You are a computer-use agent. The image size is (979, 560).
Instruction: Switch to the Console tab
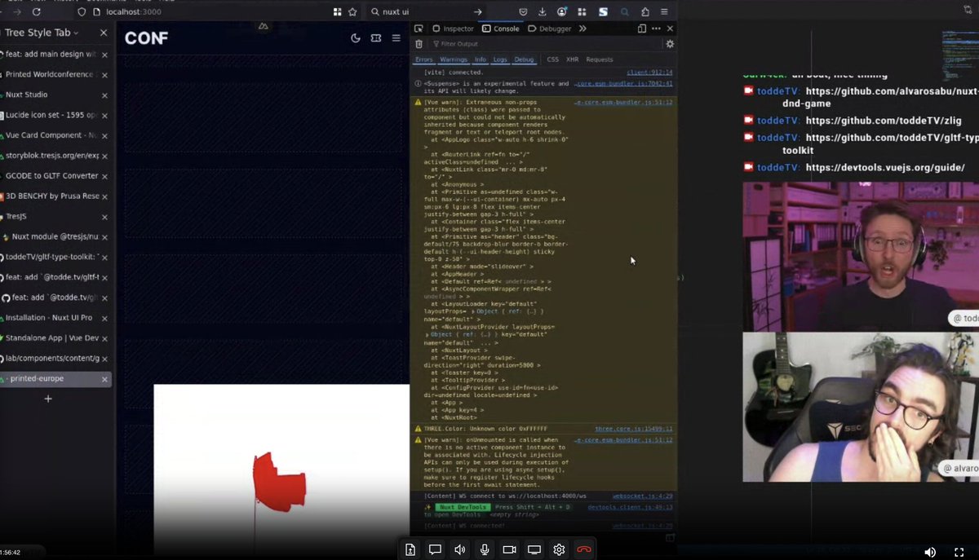(500, 29)
